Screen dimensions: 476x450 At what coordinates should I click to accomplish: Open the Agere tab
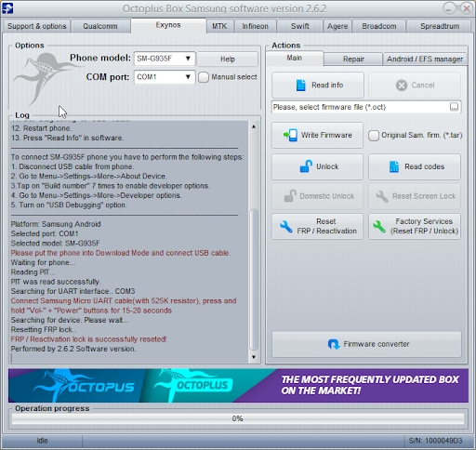(x=337, y=26)
